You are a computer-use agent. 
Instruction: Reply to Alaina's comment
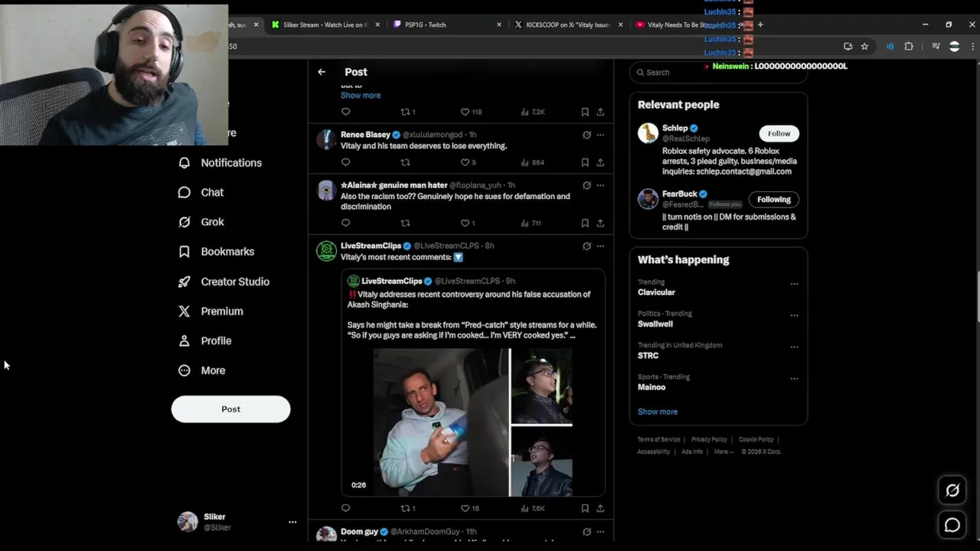click(345, 223)
